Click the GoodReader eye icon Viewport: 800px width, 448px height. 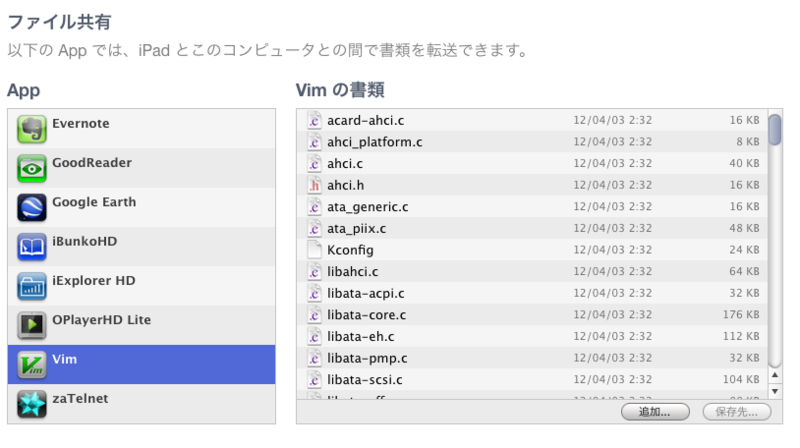[x=32, y=168]
